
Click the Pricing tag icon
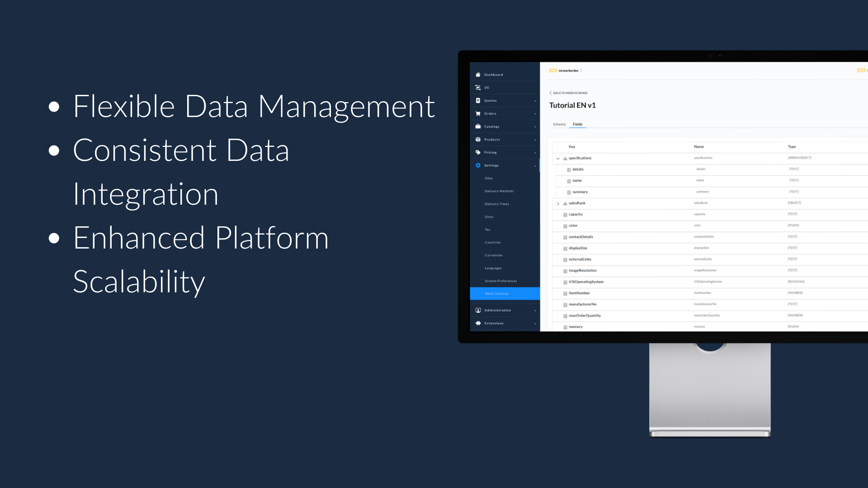[478, 152]
